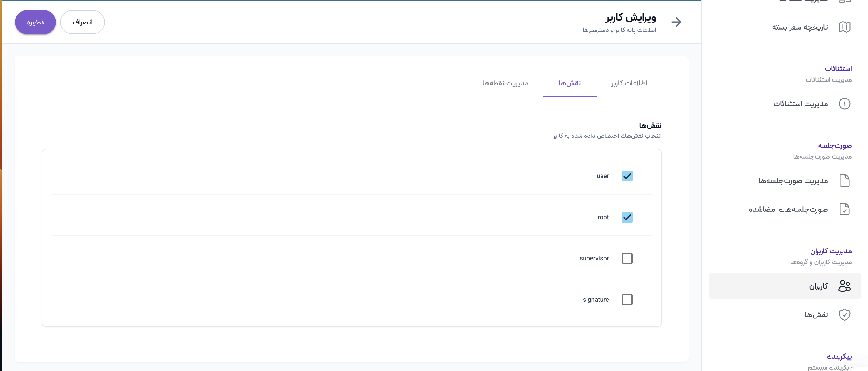Click the انصراف cancel button
Image resolution: width=868 pixels, height=371 pixels.
(x=83, y=22)
